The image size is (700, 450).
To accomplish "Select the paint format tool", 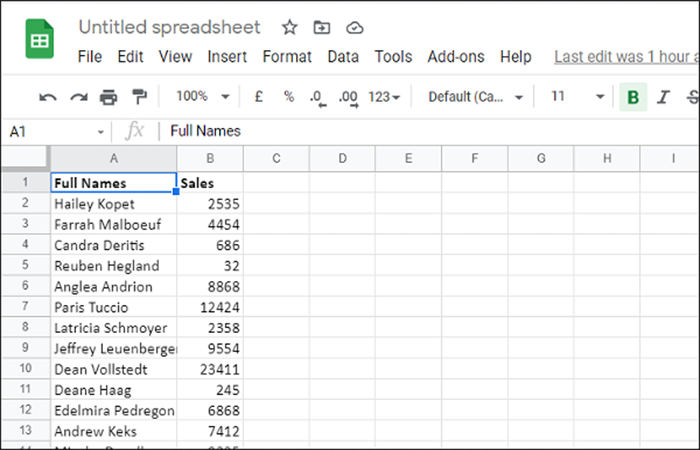I will [139, 97].
